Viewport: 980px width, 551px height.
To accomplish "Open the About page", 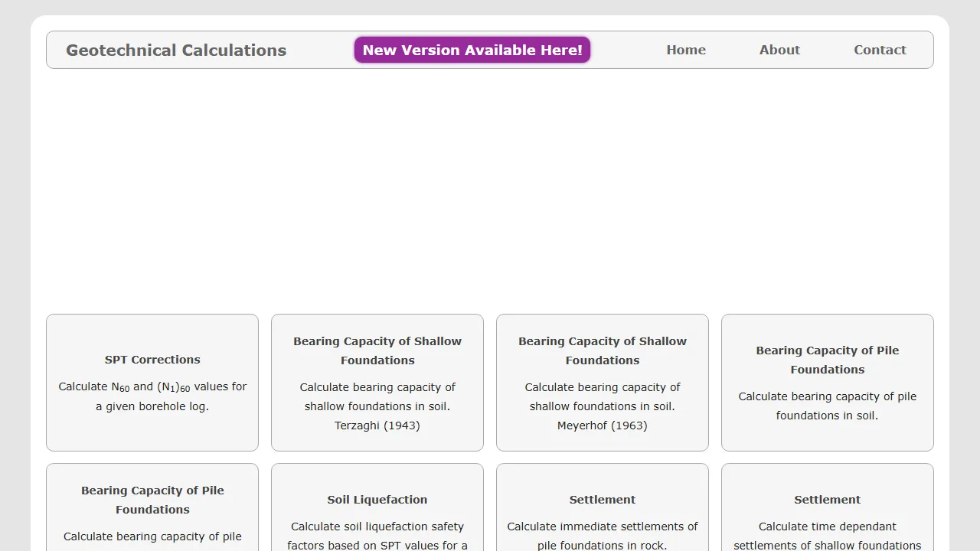I will pos(779,50).
